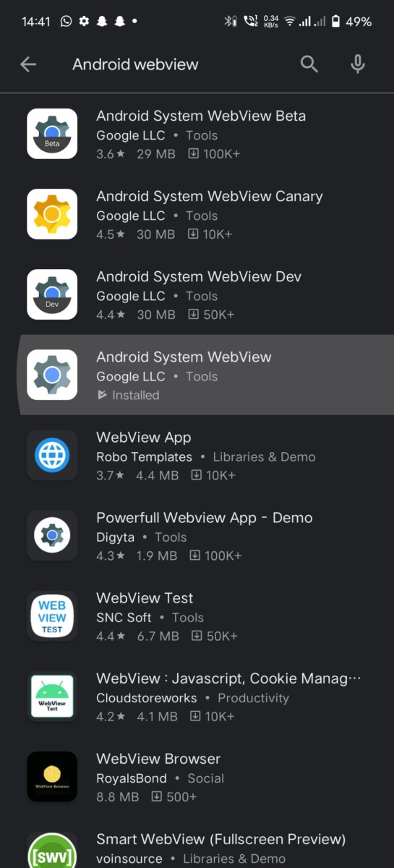Image resolution: width=394 pixels, height=868 pixels.
Task: Open the yellow WebView Canary gear icon
Action: point(52,214)
